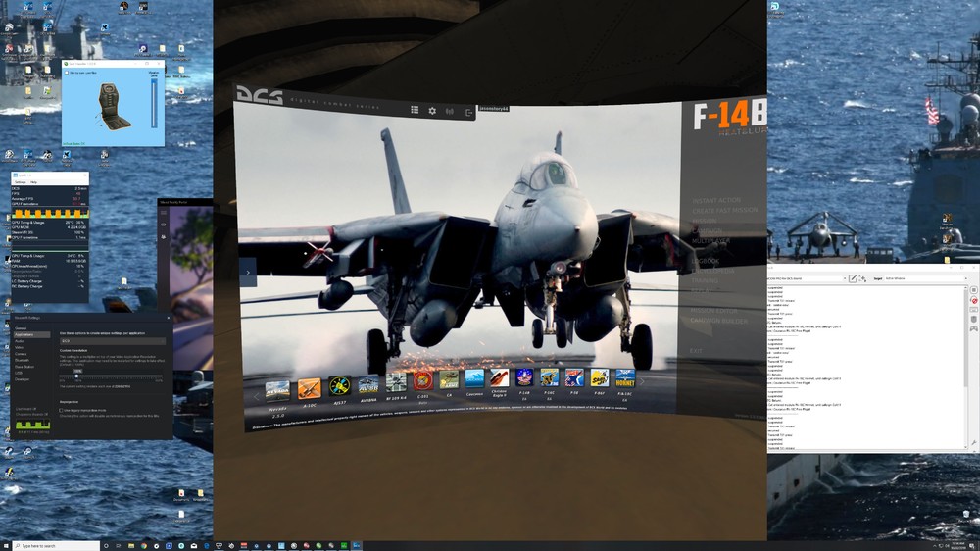This screenshot has height=551, width=980.
Task: Select the F/A-18C Hornet module icon
Action: (x=625, y=377)
